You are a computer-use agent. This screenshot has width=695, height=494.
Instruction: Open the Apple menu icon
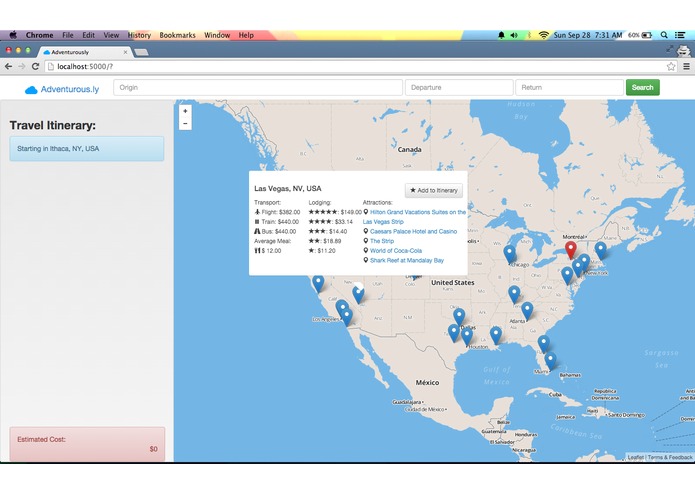pos(13,35)
